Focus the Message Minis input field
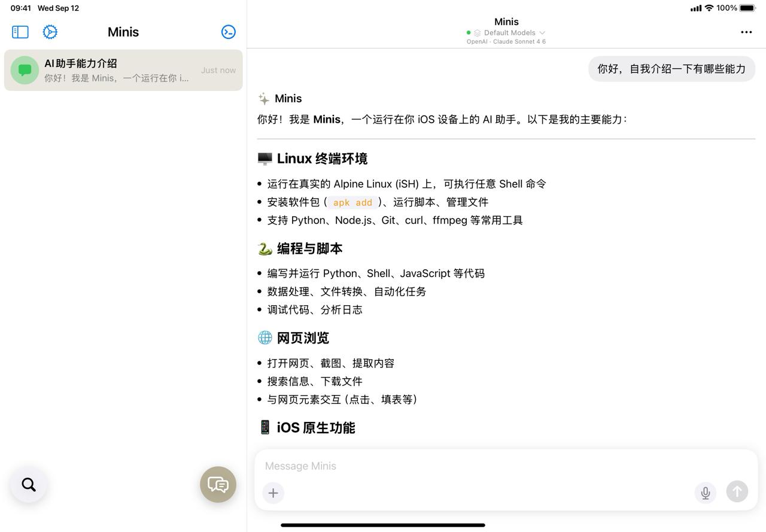Screen dimensions: 766x532 click(x=506, y=466)
